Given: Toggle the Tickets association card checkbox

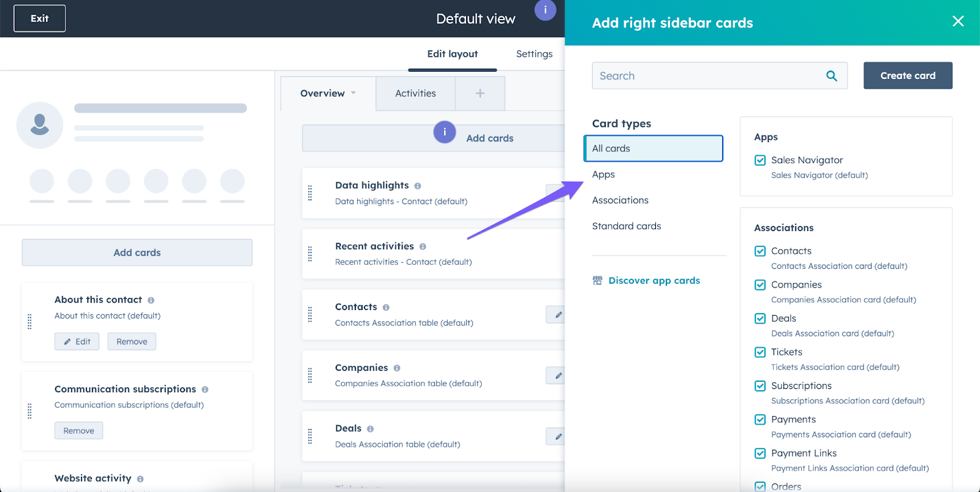Looking at the screenshot, I should (760, 352).
